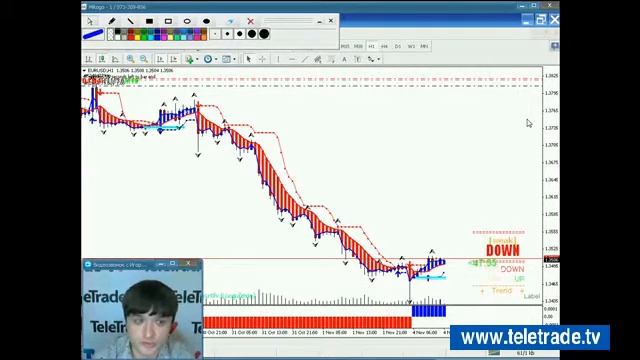Viewport: 640px width, 360px height.
Task: Switch to the MN timeframe
Action: tap(424, 47)
